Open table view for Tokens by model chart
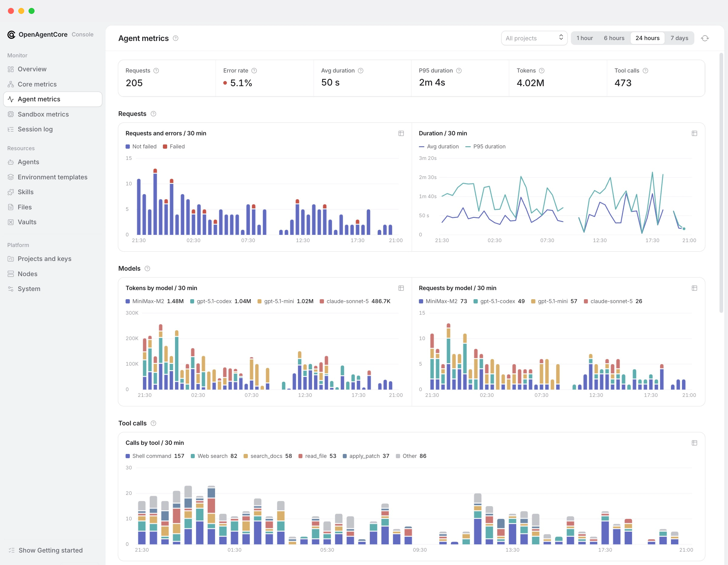The width and height of the screenshot is (728, 565). (401, 288)
